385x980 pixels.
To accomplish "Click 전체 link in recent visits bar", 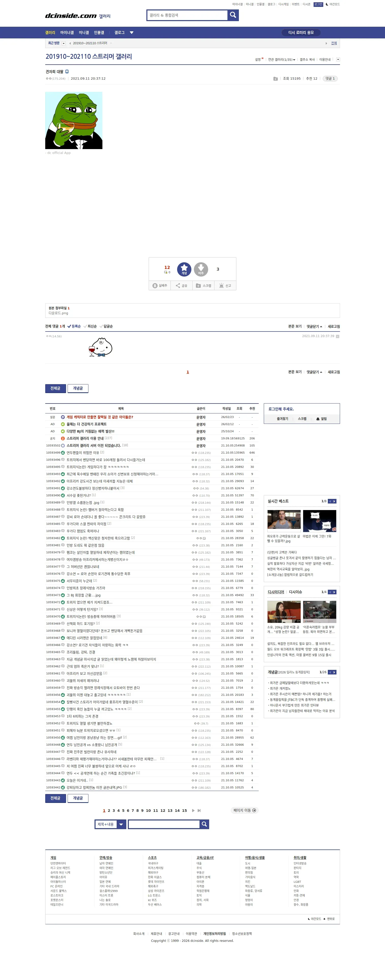I will click(x=334, y=43).
